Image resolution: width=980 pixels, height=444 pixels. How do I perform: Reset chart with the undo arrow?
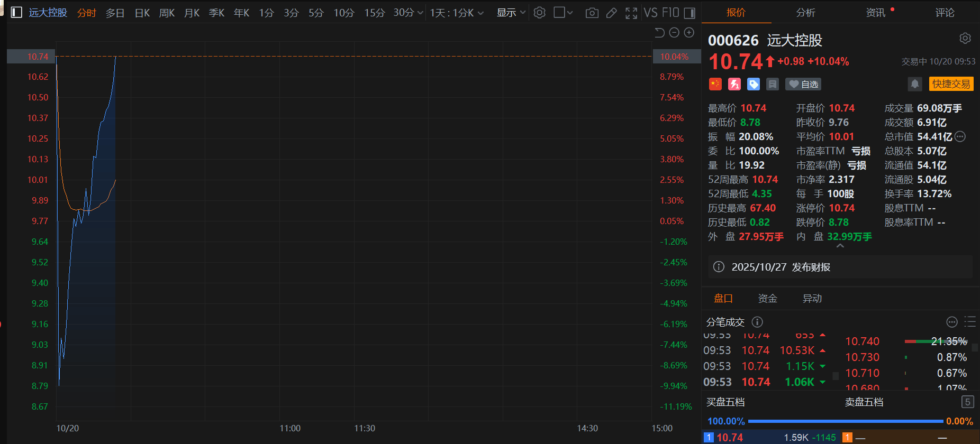click(x=659, y=33)
